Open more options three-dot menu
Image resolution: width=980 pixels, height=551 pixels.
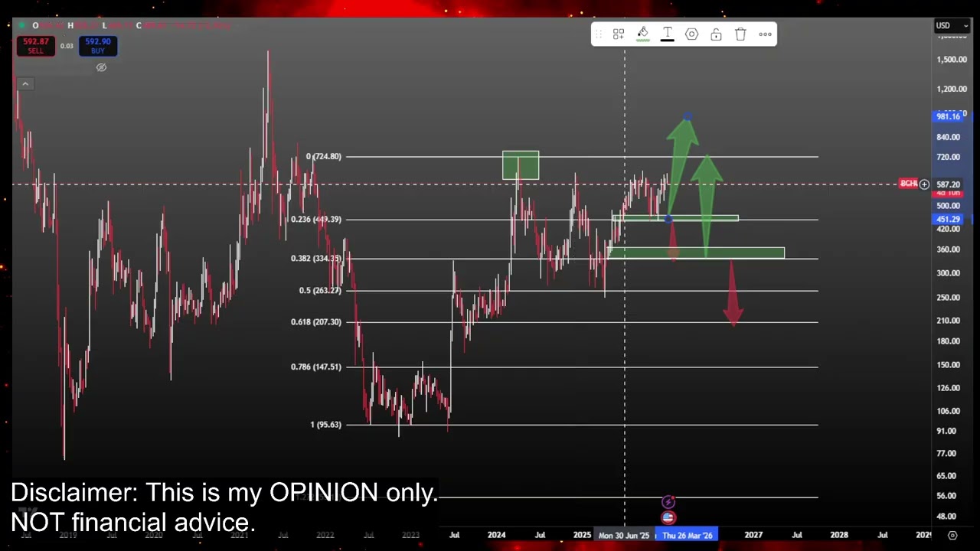point(766,34)
